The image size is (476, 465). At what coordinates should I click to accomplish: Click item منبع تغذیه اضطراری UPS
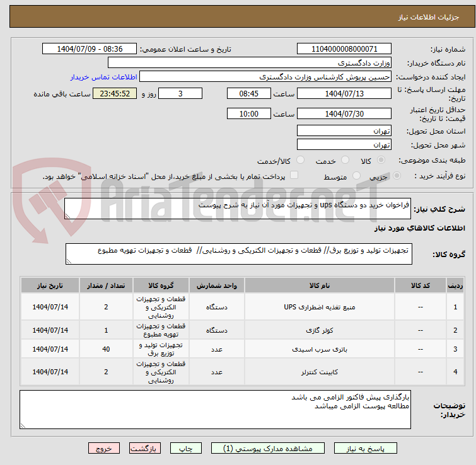[320, 307]
